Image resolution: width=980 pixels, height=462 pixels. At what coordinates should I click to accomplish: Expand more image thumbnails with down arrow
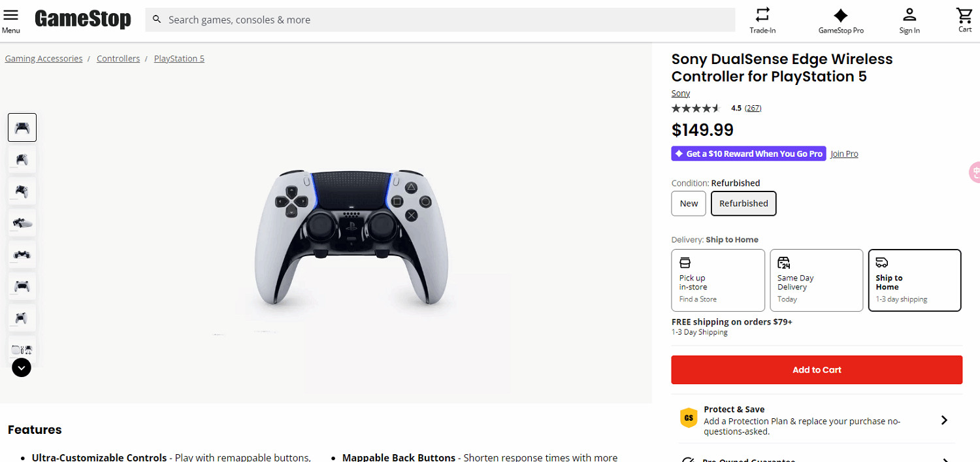(21, 367)
